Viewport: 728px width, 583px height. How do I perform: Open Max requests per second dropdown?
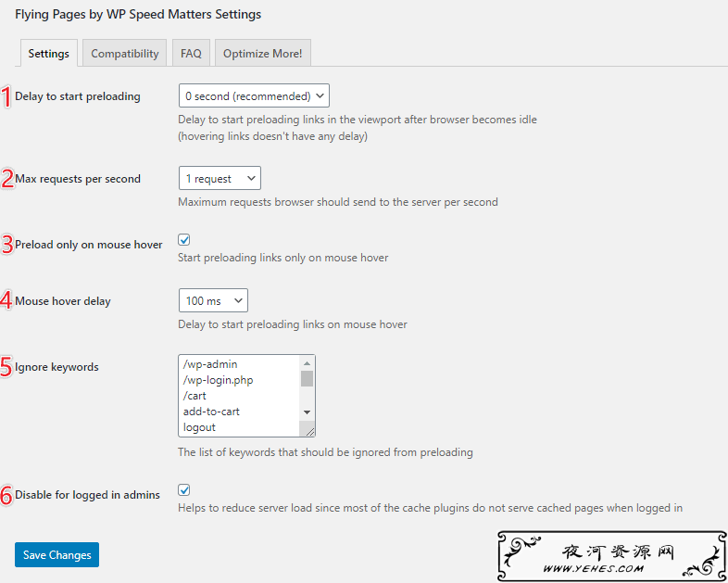(x=220, y=178)
